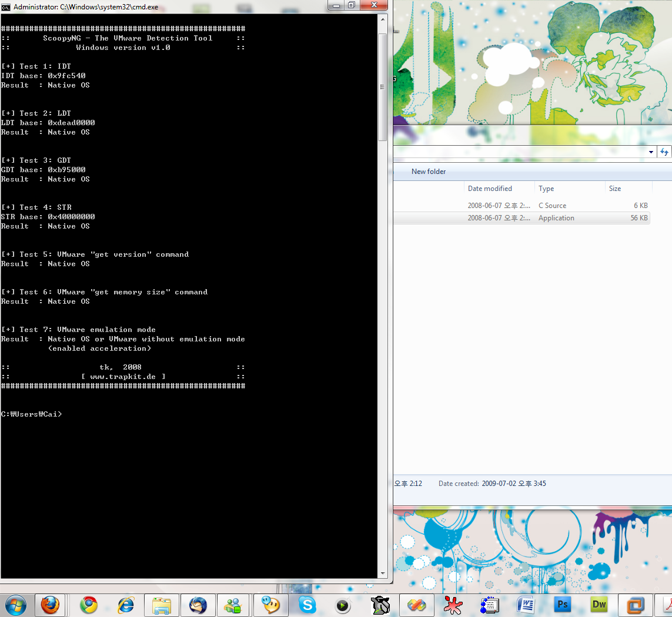
Task: Click New folder in Explorer toolbar
Action: click(x=429, y=172)
